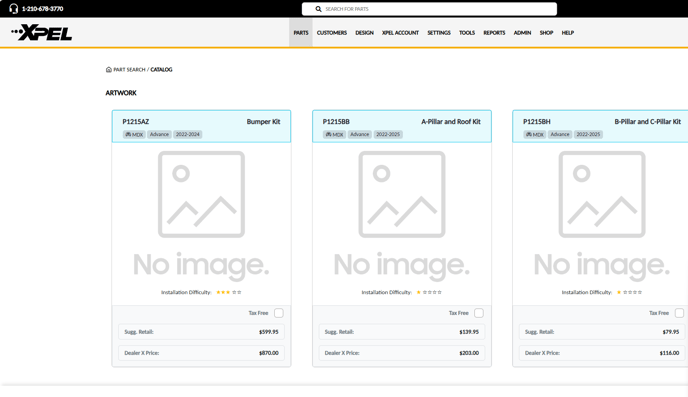
Task: Click the A-Pillar and Roof Kit title
Action: click(451, 122)
